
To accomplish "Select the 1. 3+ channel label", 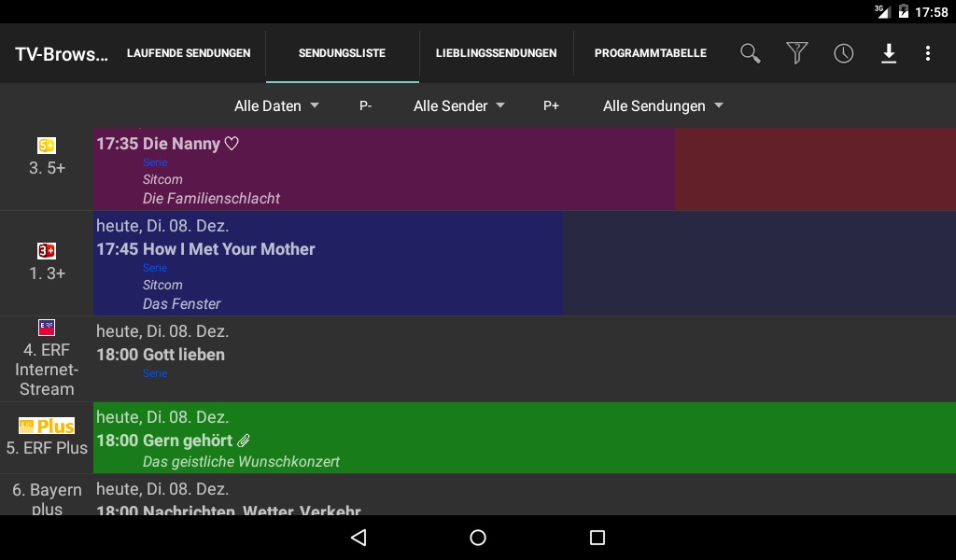I will pyautogui.click(x=47, y=273).
